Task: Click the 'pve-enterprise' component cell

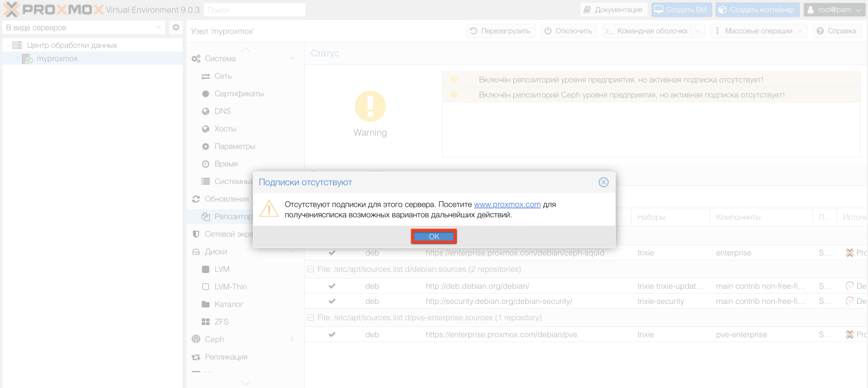Action: tap(742, 335)
